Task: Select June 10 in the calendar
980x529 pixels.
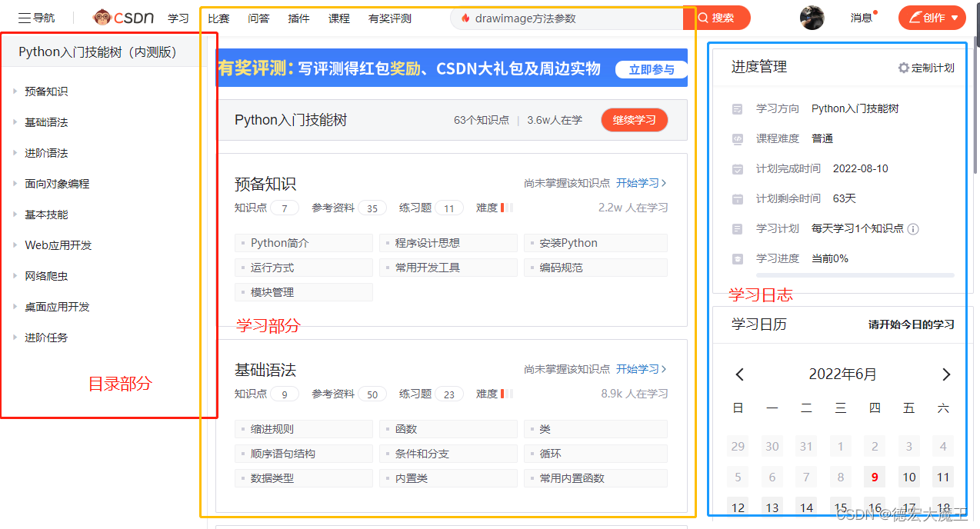Action: pyautogui.click(x=909, y=477)
